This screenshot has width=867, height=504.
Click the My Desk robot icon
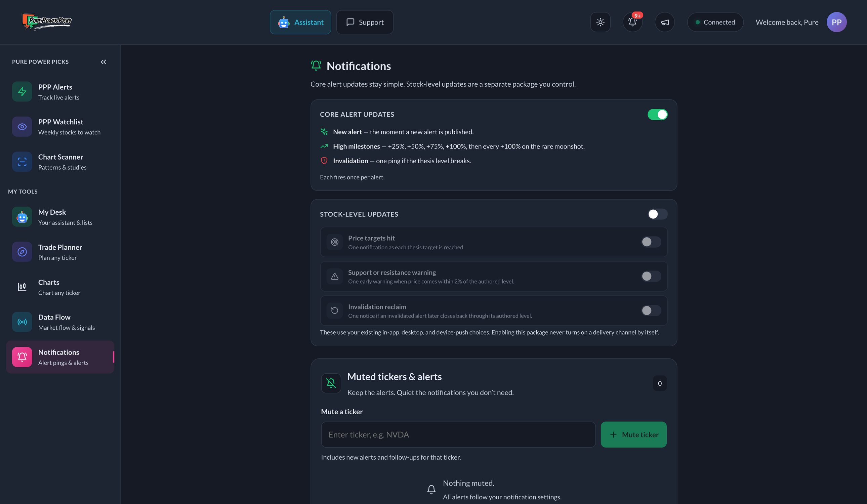22,217
